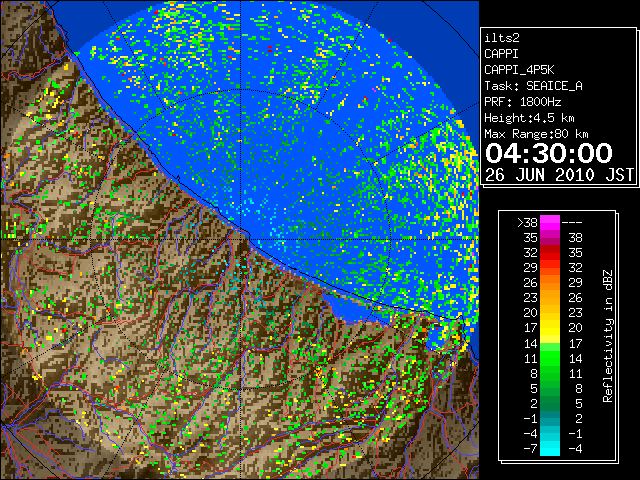Click the red 32 dBZ color swatch
This screenshot has height=480, width=640.
550,253
